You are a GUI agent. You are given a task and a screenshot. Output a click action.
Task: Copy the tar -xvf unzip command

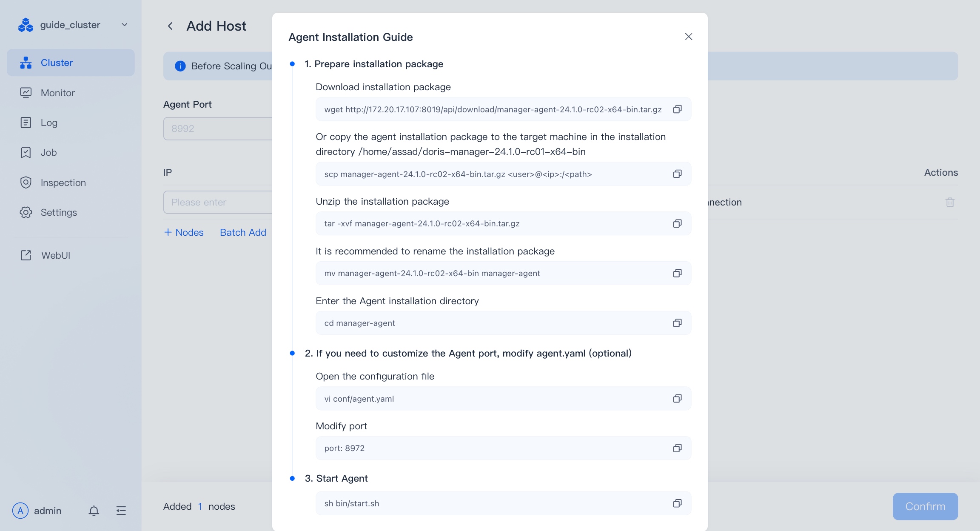point(677,223)
